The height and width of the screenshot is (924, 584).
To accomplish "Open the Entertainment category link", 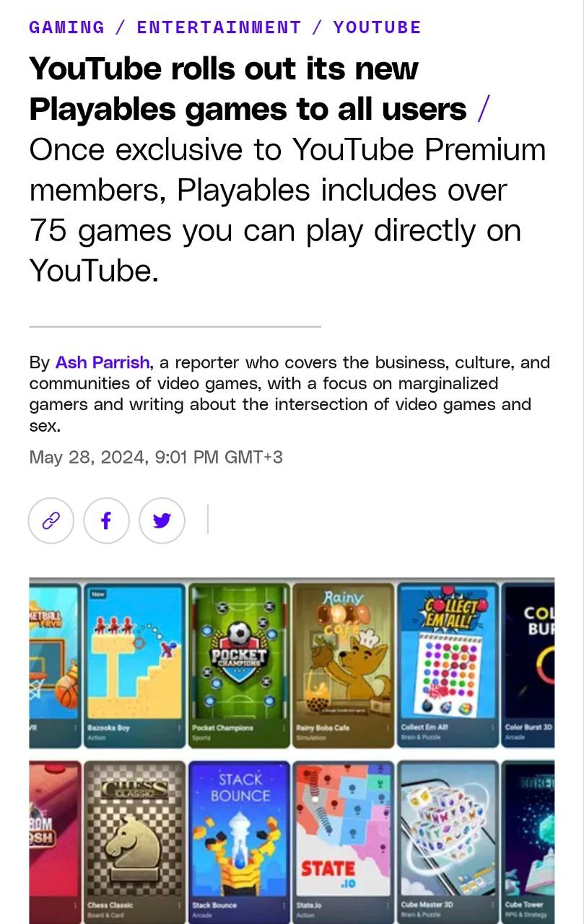I will point(219,27).
